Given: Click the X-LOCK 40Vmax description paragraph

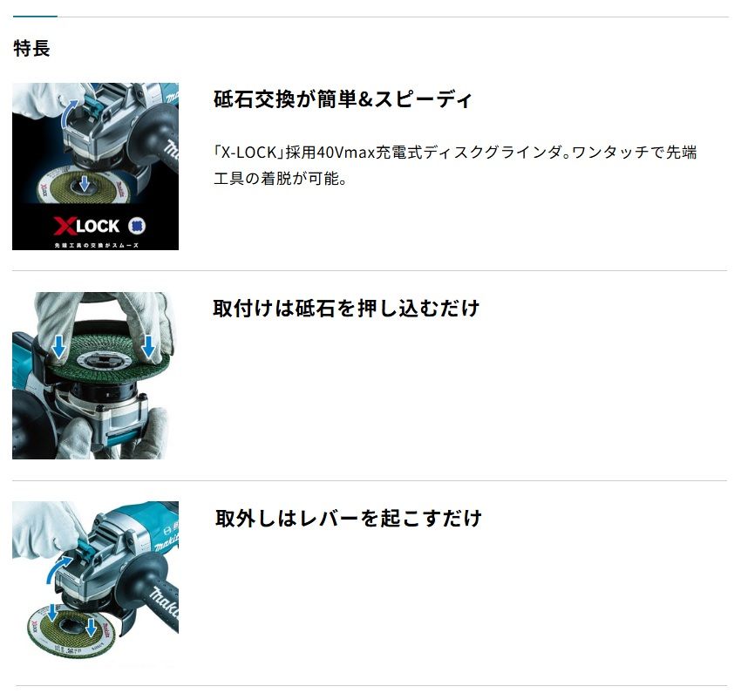Looking at the screenshot, I should coord(455,166).
